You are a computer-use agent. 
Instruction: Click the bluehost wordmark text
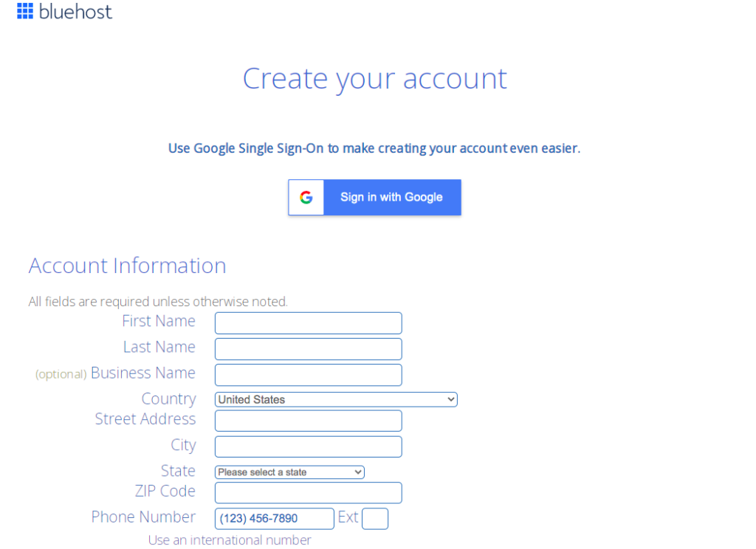[75, 12]
